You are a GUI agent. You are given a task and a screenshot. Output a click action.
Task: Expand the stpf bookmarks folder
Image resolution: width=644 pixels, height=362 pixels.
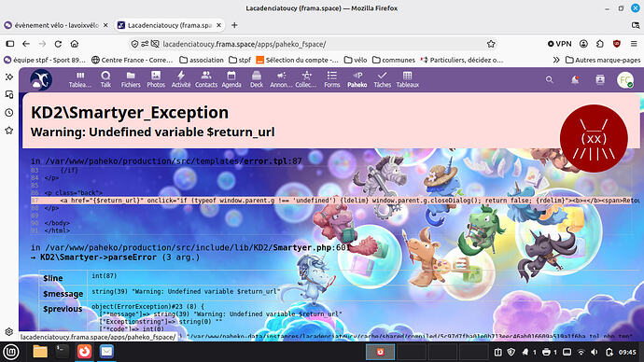coord(240,60)
